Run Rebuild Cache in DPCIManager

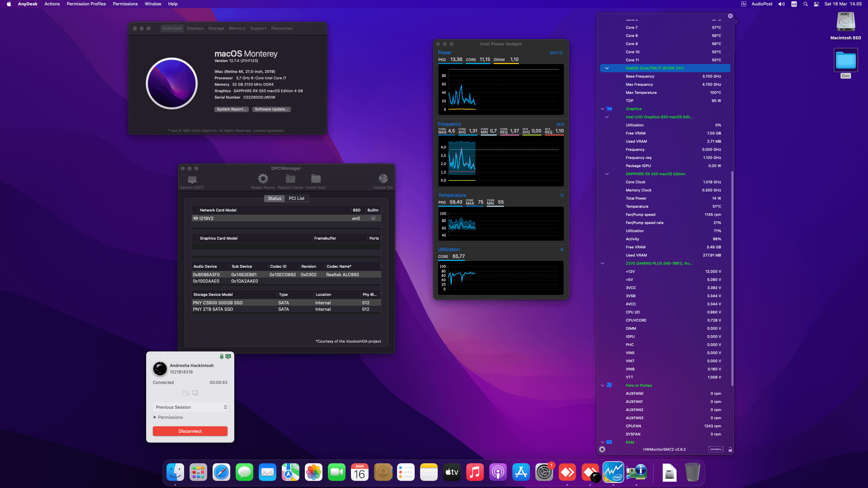click(290, 179)
